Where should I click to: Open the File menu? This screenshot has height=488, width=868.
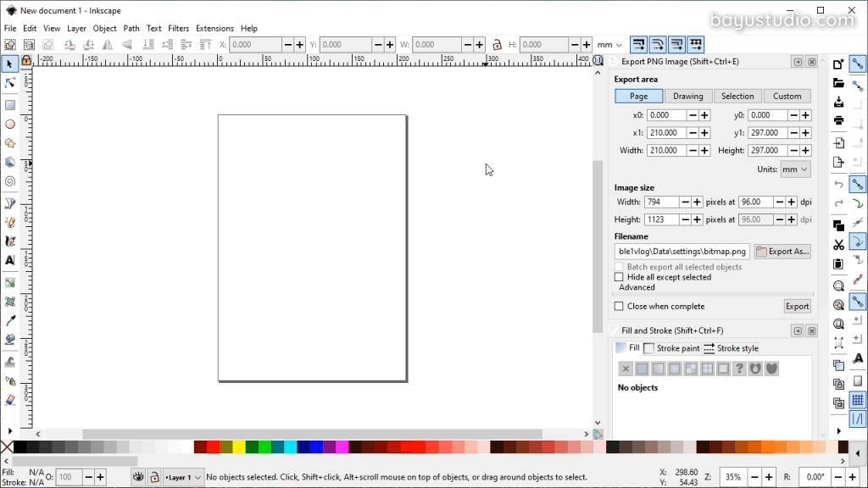pos(10,28)
